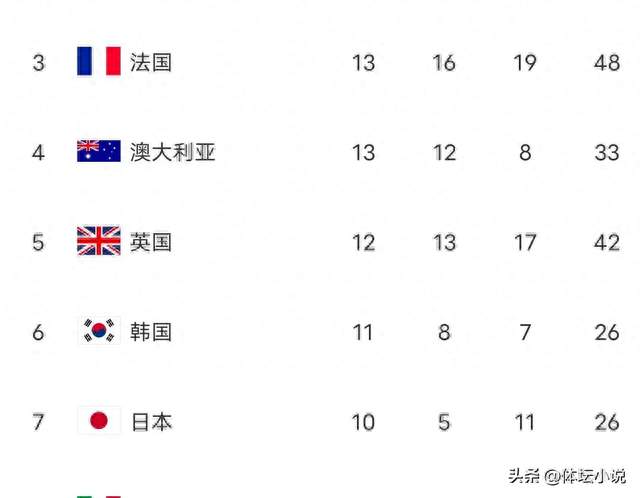Click the Japan flag icon
640x498 pixels.
pyautogui.click(x=99, y=421)
